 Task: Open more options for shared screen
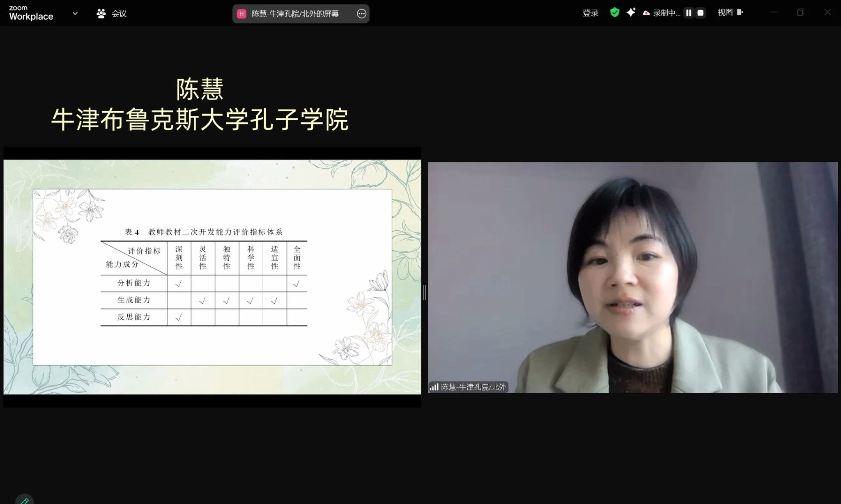361,14
